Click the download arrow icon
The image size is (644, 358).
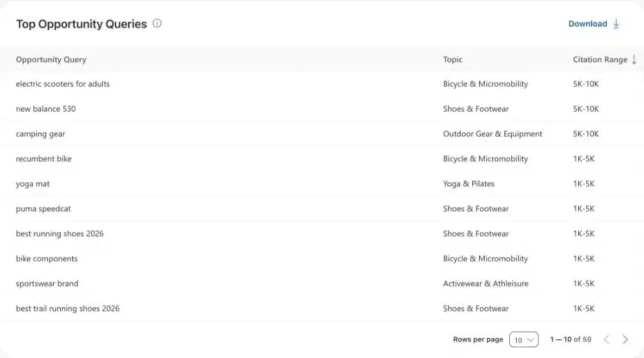[x=616, y=24]
